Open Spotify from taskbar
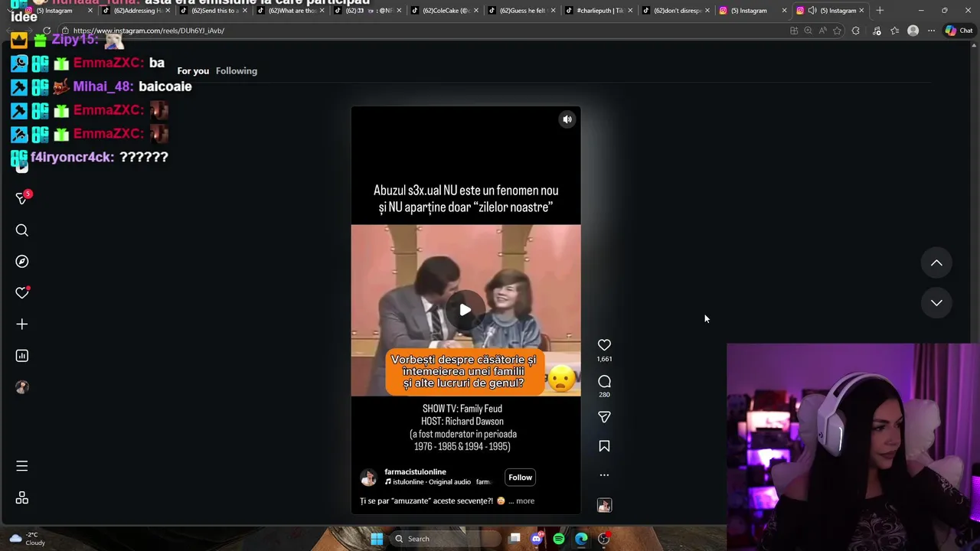Viewport: 980px width, 551px height. point(559,539)
